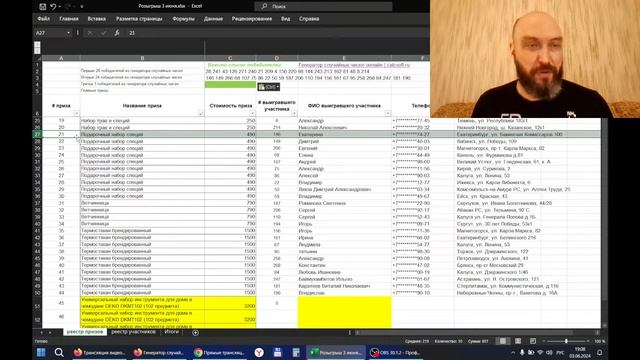Click the next sheet navigation arrow
This screenshot has width=640, height=360.
[x=50, y=333]
